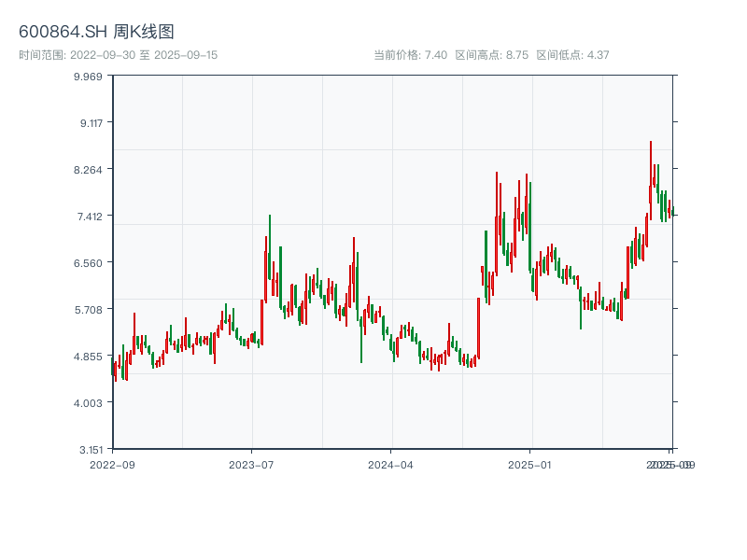Click y-axis label 3.151
Viewport: 747px width, 560px height.
[91, 450]
